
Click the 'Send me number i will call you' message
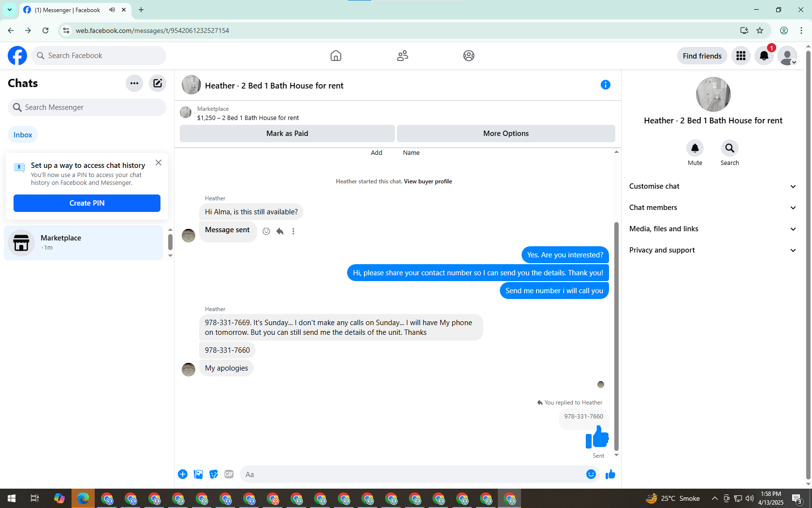click(554, 291)
